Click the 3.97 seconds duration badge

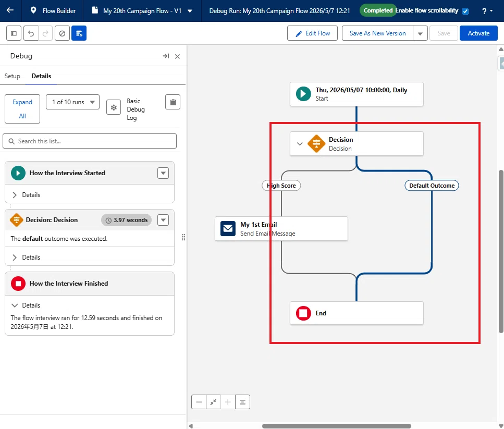tap(127, 220)
